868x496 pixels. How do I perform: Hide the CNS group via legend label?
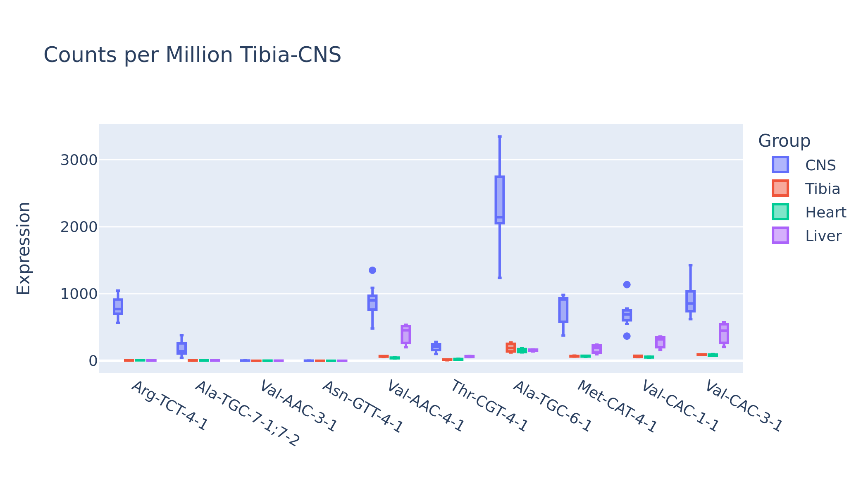coord(820,165)
